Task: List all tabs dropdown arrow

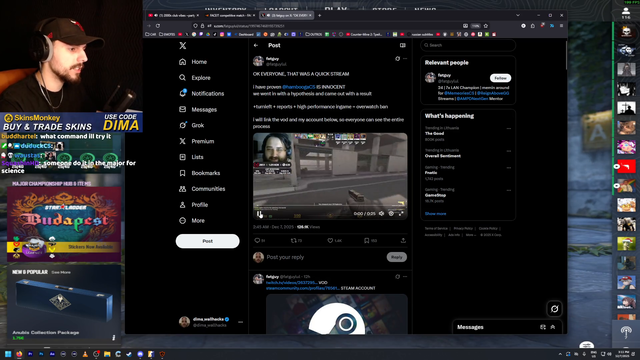Action: click(518, 16)
